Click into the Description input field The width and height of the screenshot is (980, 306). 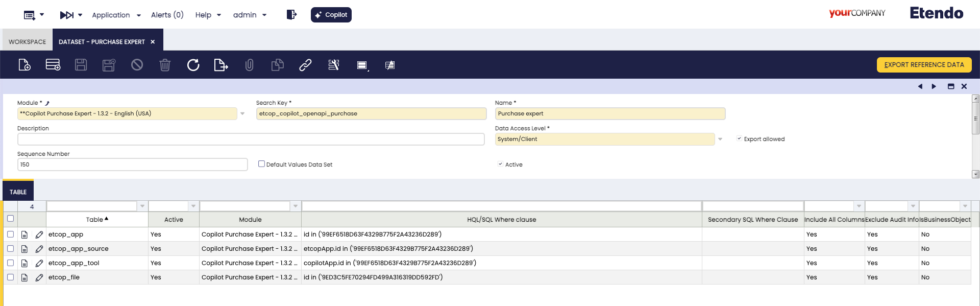tap(251, 139)
